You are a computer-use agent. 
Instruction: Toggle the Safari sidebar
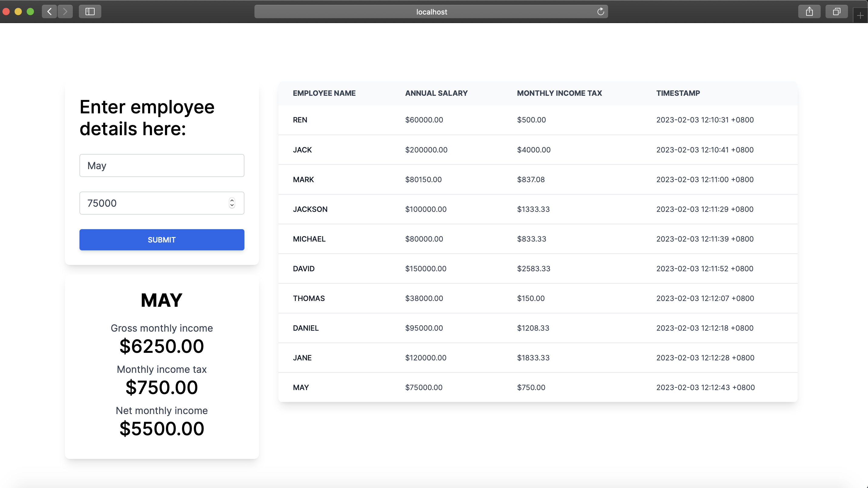pyautogui.click(x=90, y=12)
